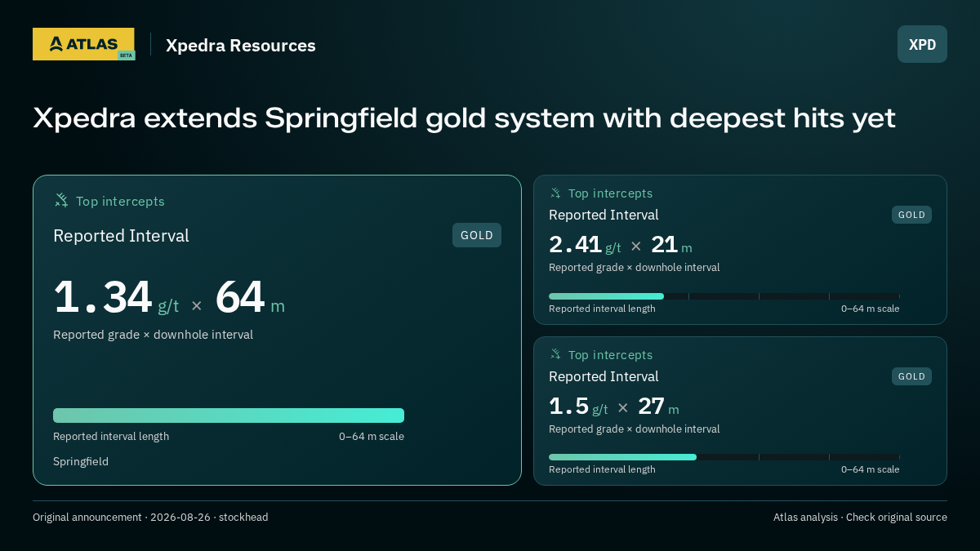Image resolution: width=980 pixels, height=551 pixels.
Task: Click the 0–64 m scale label under the 64 m bar
Action: [372, 436]
